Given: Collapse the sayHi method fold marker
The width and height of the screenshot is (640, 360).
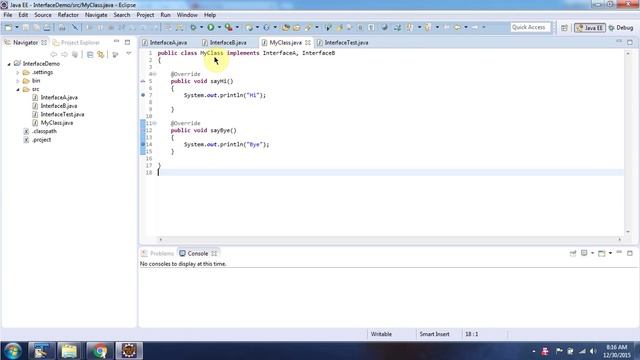Looking at the screenshot, I should pos(155,74).
